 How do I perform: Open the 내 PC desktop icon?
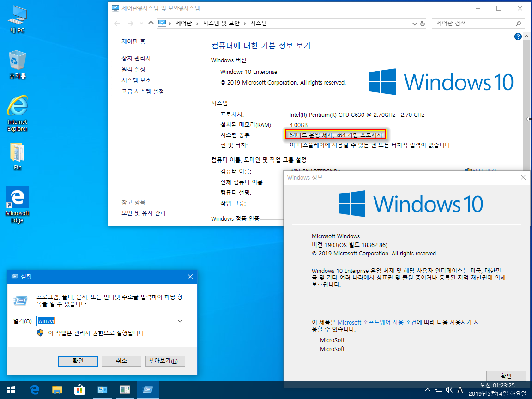(18, 20)
